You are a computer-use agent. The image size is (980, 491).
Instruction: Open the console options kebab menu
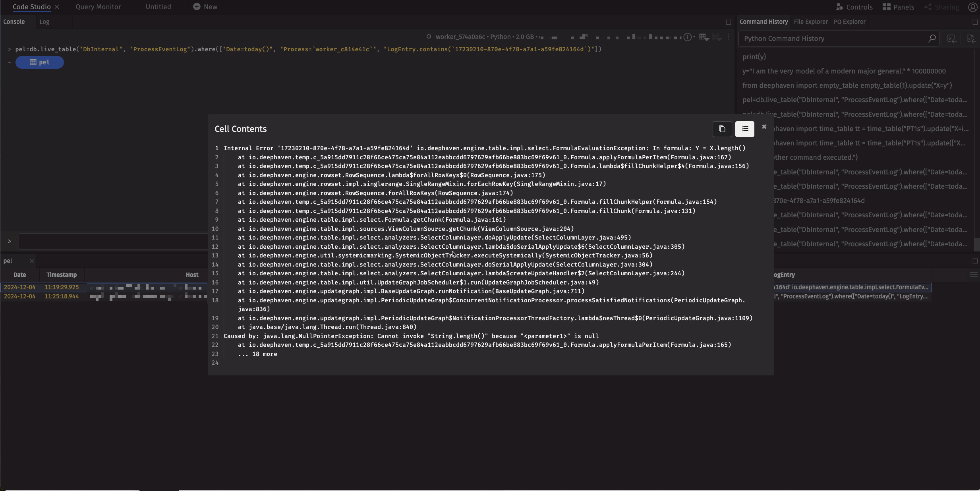coord(728,37)
